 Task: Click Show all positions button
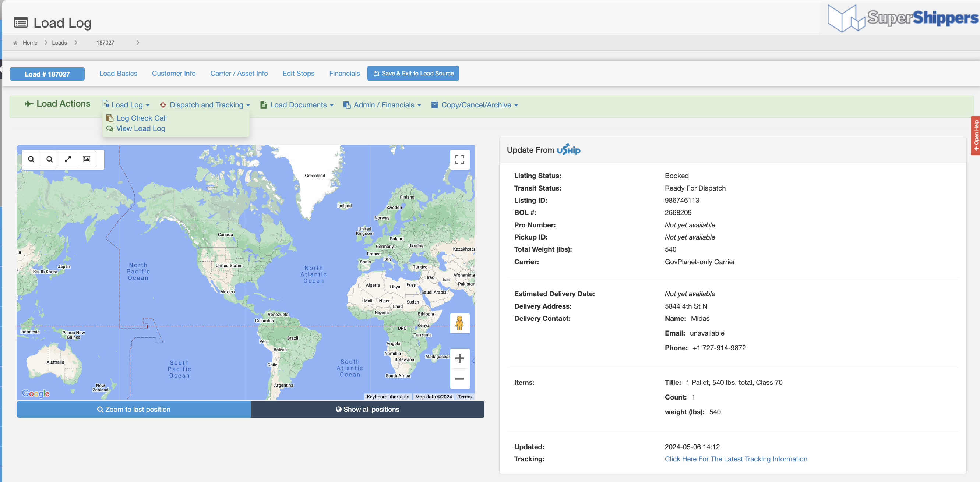367,410
